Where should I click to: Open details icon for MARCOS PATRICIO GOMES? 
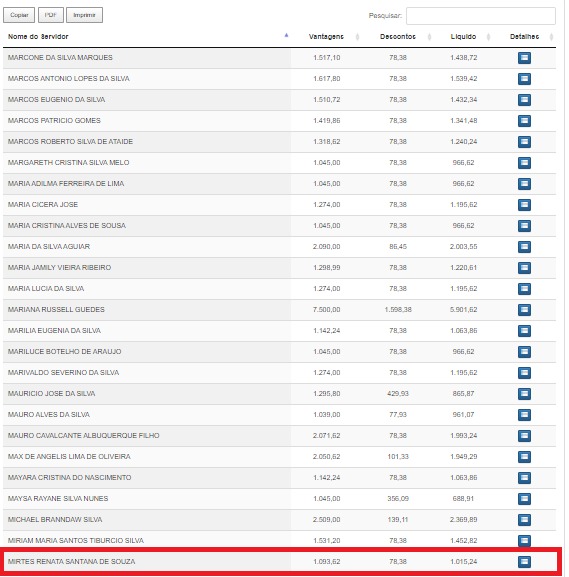tap(524, 121)
